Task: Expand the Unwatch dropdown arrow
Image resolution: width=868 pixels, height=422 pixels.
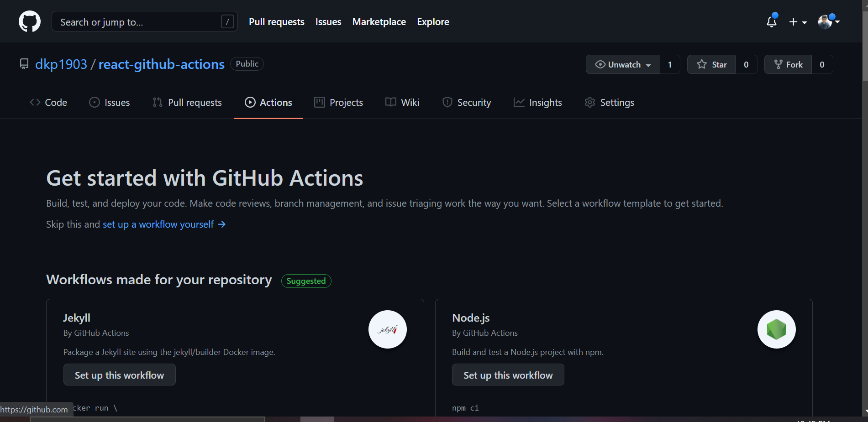Action: tap(648, 65)
